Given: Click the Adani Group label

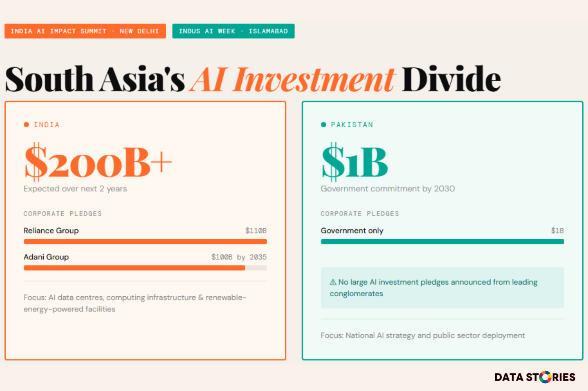Looking at the screenshot, I should [x=46, y=257].
